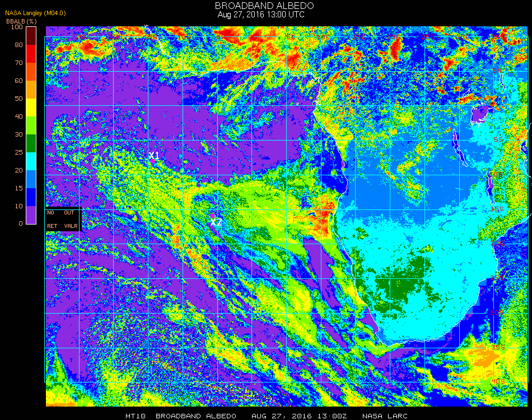The width and height of the screenshot is (532, 420).
Task: Click the 15S latitude label
Action: pos(497,209)
